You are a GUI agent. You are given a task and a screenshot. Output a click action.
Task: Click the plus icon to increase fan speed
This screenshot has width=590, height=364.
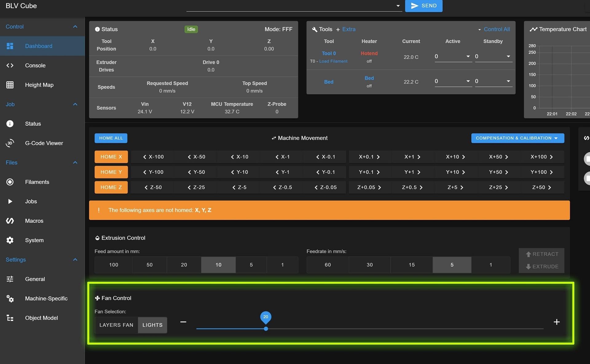click(557, 322)
